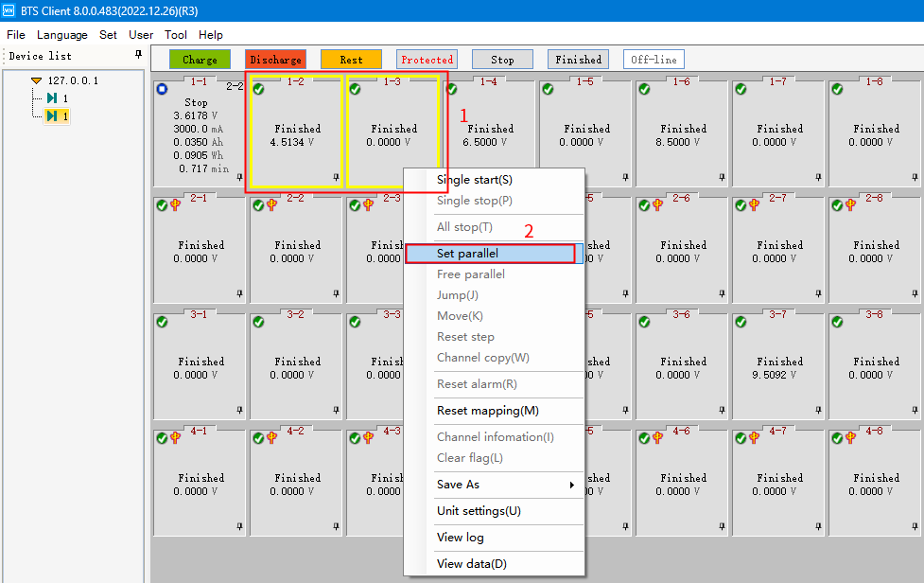Select channel 1-7 cell
The width and height of the screenshot is (924, 583).
pos(779,132)
